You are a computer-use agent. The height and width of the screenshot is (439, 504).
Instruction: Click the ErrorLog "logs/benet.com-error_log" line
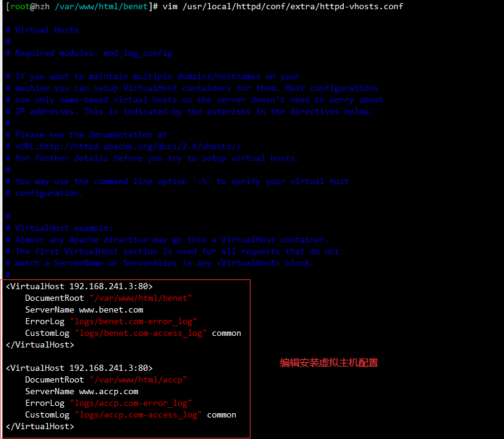(111, 321)
